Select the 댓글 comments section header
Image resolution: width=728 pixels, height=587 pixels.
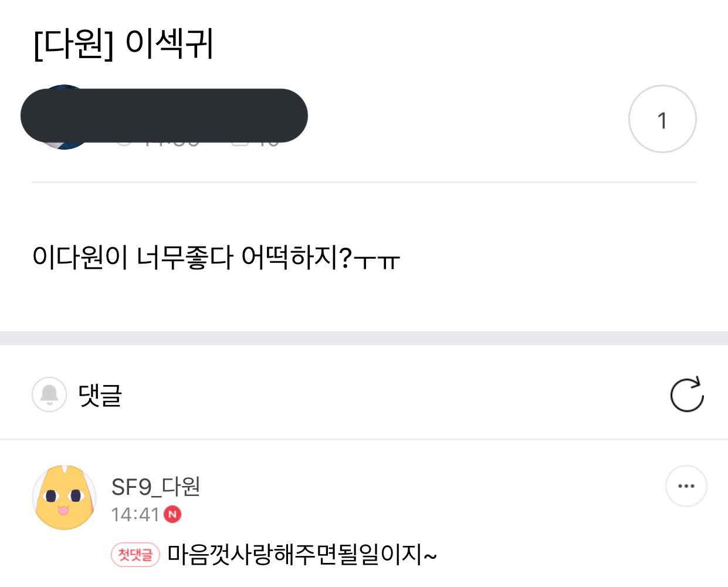click(x=100, y=396)
